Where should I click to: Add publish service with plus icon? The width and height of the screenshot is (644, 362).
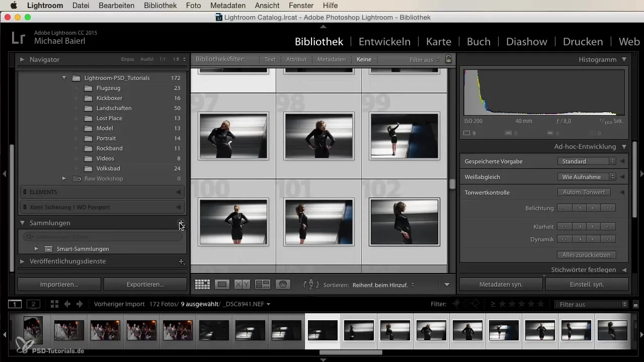[181, 261]
